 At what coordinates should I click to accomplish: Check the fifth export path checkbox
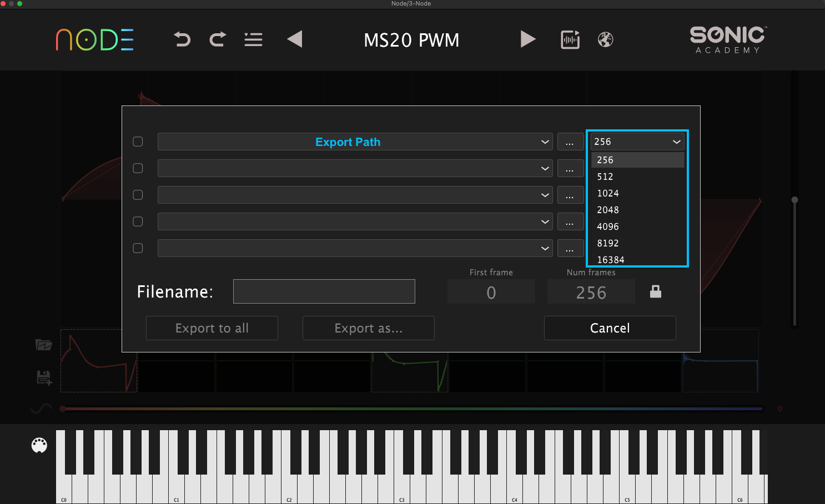point(138,248)
